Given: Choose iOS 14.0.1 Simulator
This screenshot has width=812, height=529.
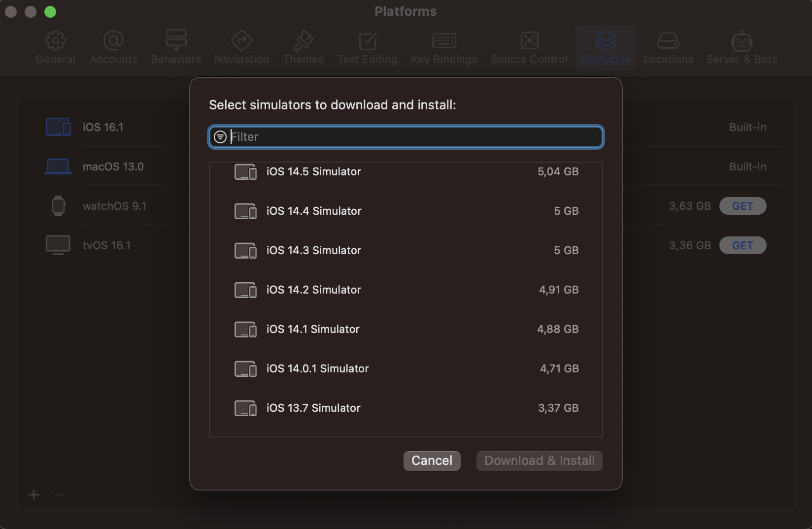Looking at the screenshot, I should [x=406, y=368].
